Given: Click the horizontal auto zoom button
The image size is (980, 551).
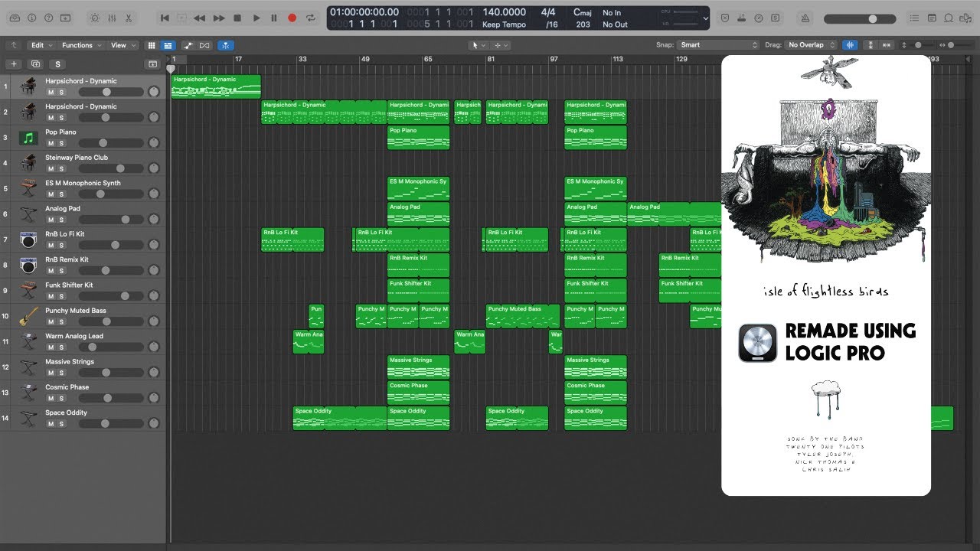Looking at the screenshot, I should 887,45.
